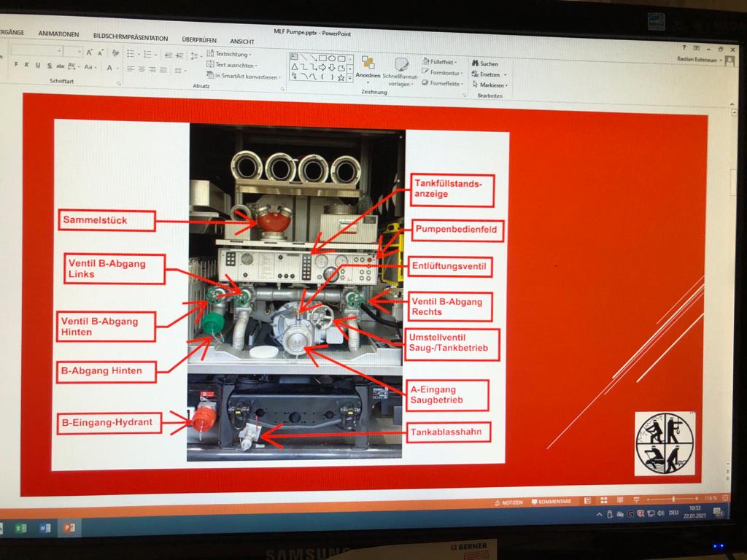The image size is (747, 560).
Task: Click the clear formatting icon
Action: coord(115,52)
